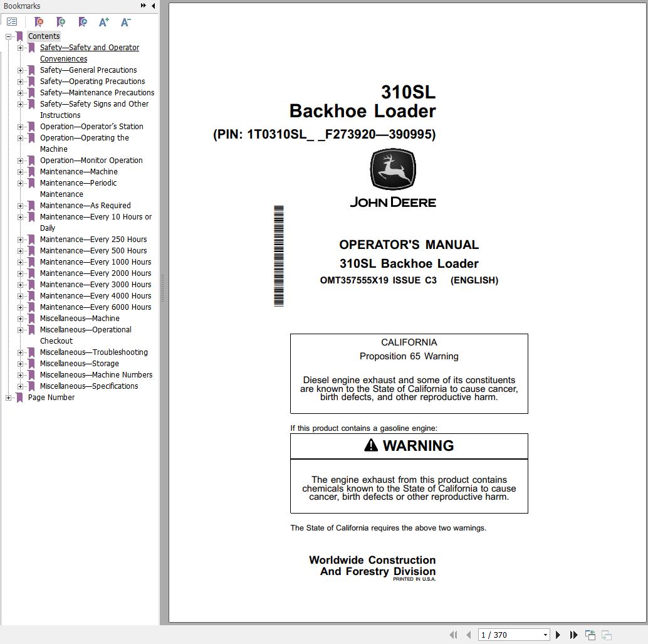Open the bookmark panel options menu
648x644 pixels.
click(x=12, y=21)
